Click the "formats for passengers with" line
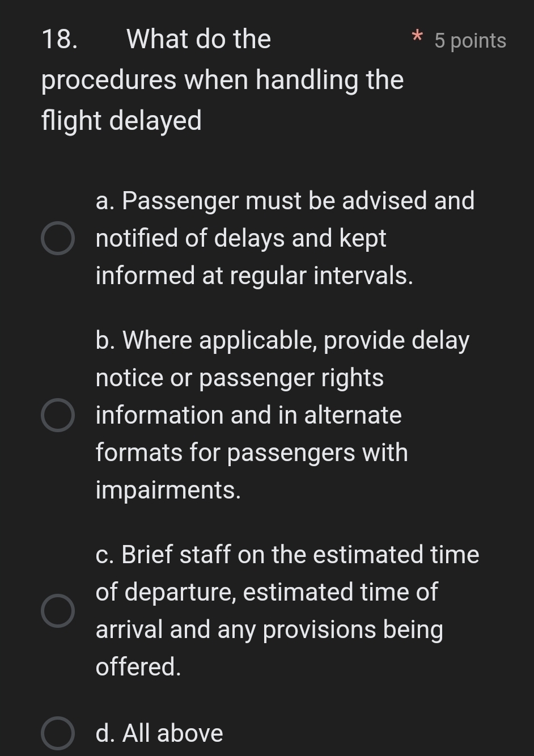The height and width of the screenshot is (756, 534). point(252,453)
